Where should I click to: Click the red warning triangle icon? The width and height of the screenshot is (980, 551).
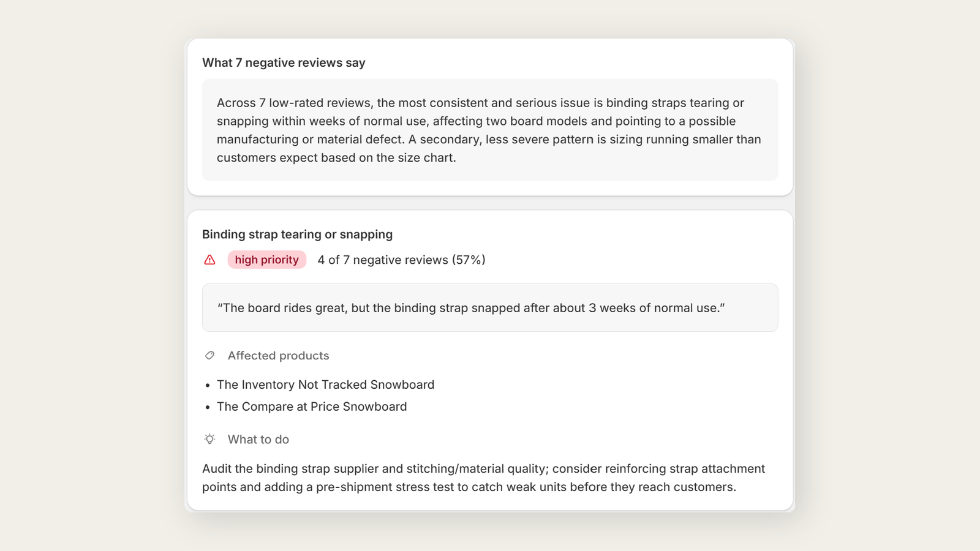209,260
